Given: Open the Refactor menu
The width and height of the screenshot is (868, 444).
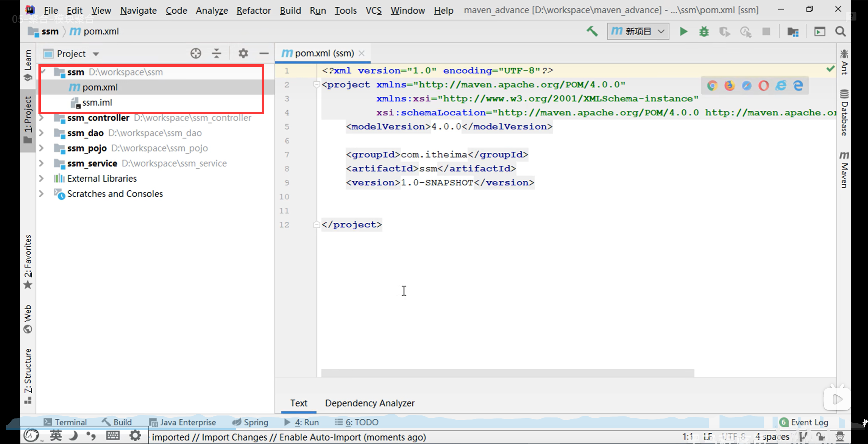Looking at the screenshot, I should click(253, 11).
